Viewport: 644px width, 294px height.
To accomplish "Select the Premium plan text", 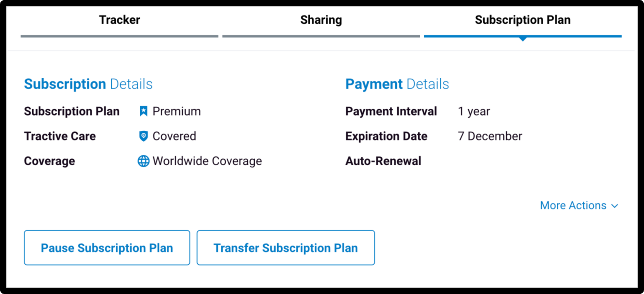I will point(176,111).
